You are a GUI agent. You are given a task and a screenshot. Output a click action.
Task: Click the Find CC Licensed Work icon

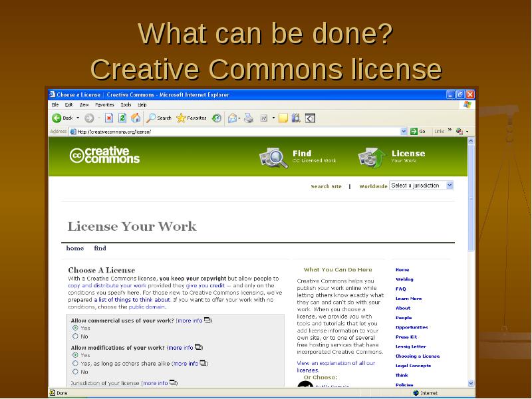coord(273,158)
